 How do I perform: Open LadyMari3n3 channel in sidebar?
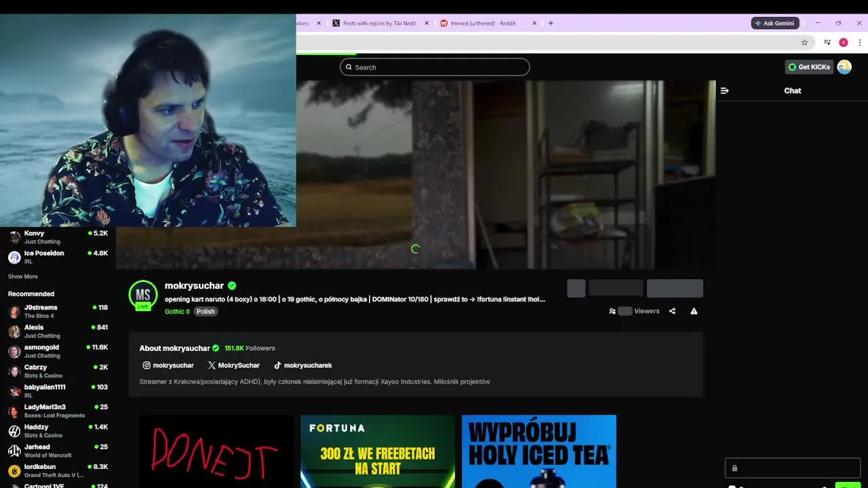(x=58, y=411)
